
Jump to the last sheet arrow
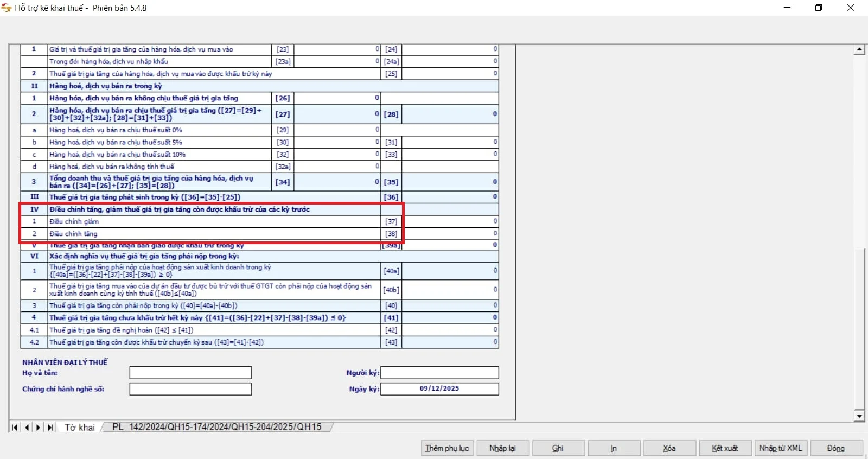coord(50,428)
